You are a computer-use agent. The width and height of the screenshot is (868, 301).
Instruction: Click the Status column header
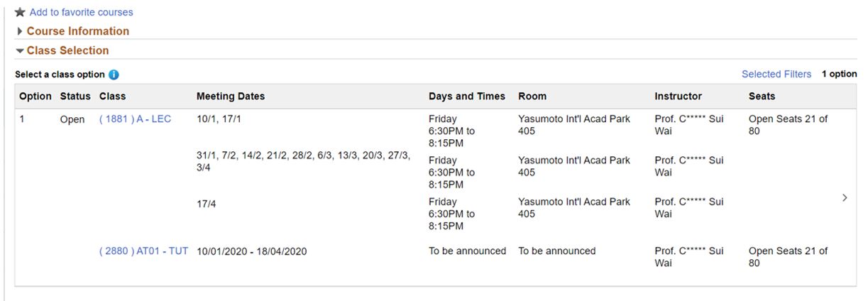pos(75,96)
